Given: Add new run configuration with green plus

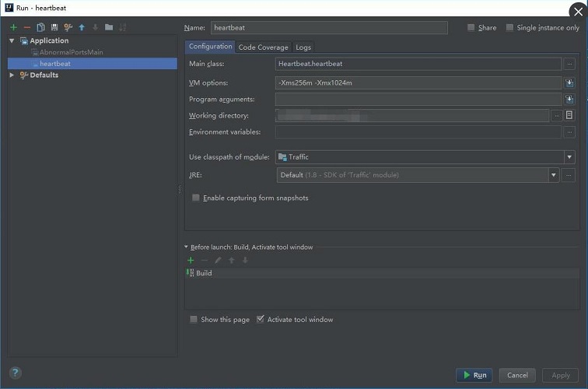Looking at the screenshot, I should tap(13, 27).
